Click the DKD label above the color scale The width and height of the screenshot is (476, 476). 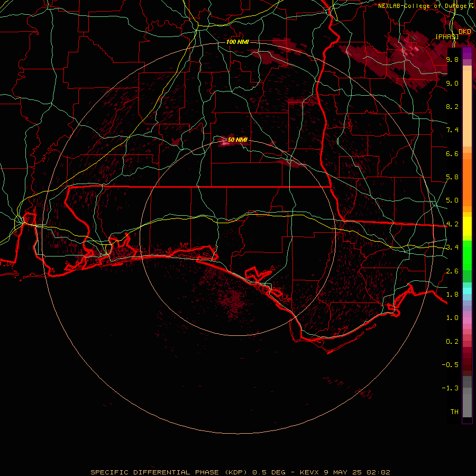(x=464, y=32)
